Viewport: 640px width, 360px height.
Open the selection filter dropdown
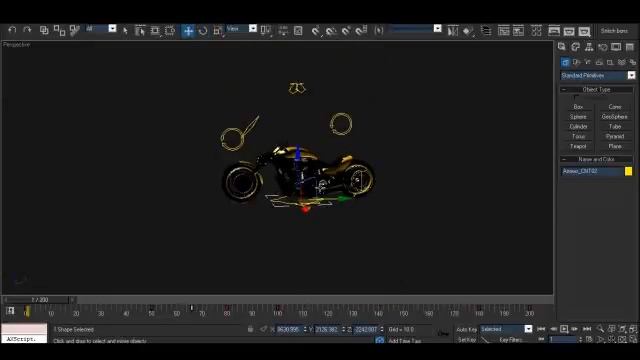click(112, 29)
